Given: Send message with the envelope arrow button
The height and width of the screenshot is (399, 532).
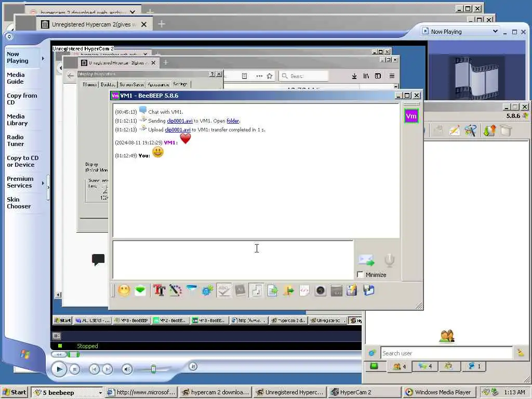Looking at the screenshot, I should (366, 260).
